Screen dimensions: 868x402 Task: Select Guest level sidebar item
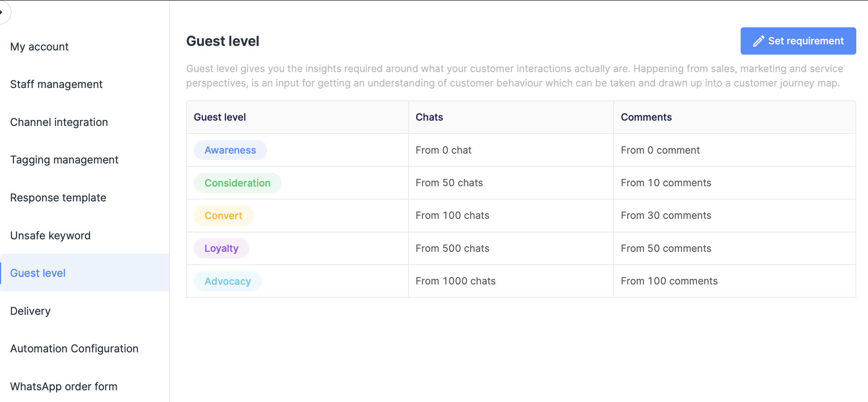point(38,273)
